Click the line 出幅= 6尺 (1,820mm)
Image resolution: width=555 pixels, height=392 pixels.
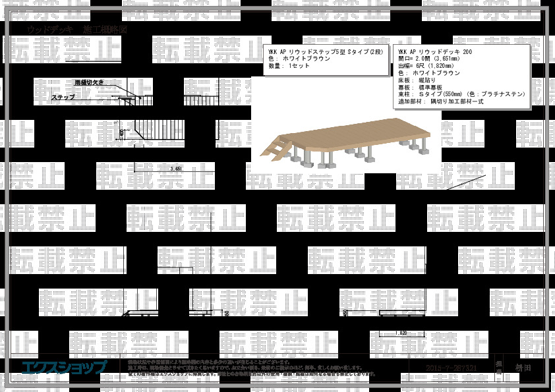(426, 66)
